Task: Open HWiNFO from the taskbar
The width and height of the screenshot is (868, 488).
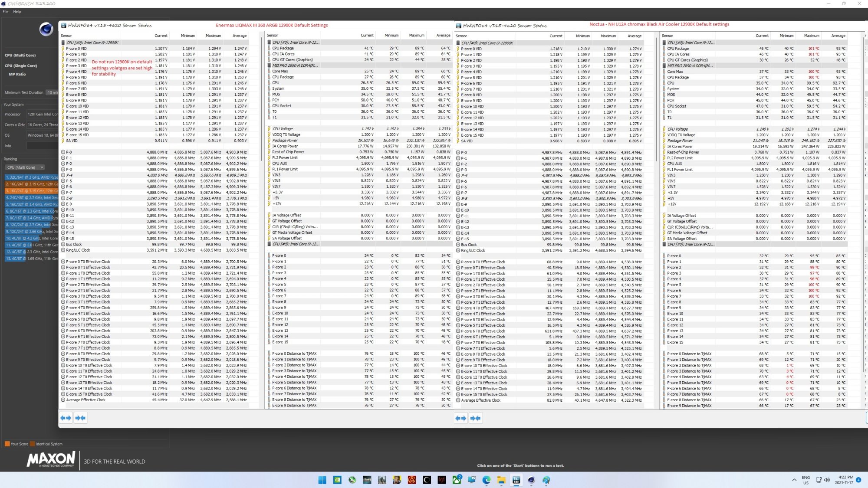Action: [516, 480]
